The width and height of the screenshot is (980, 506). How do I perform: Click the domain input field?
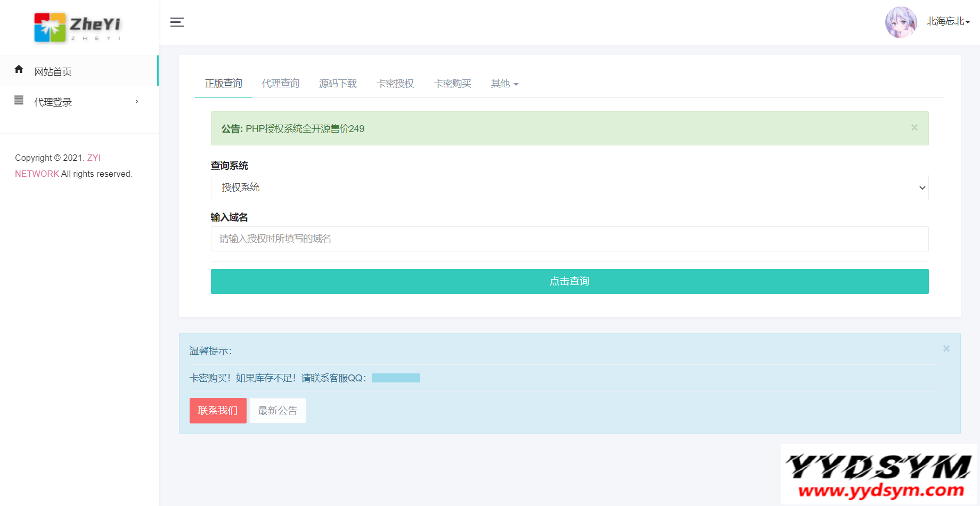click(569, 239)
